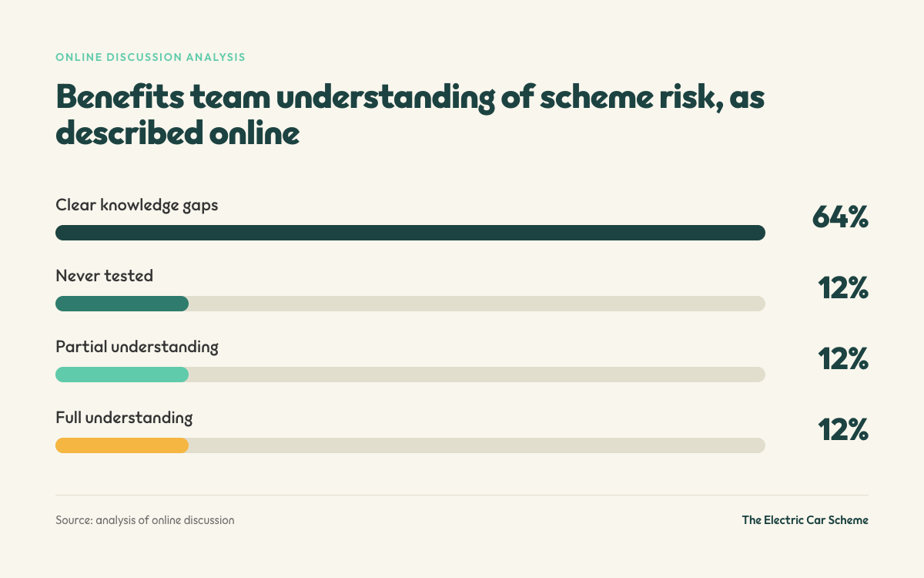Click the orange Full understanding bar fill
The height and width of the screenshot is (578, 924).
(122, 445)
